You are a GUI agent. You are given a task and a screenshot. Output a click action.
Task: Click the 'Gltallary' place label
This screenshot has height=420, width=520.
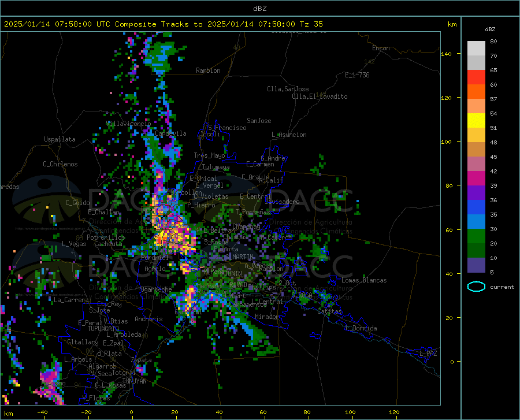[x=83, y=342]
